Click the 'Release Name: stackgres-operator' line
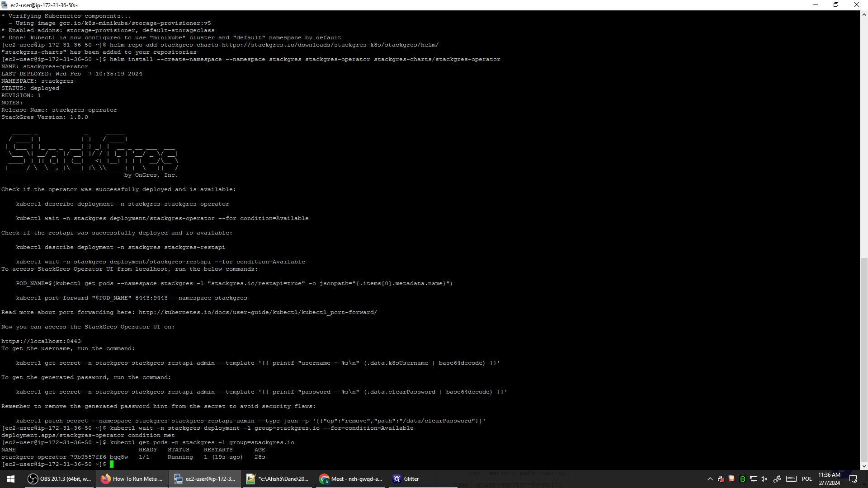The image size is (868, 488). [x=59, y=110]
